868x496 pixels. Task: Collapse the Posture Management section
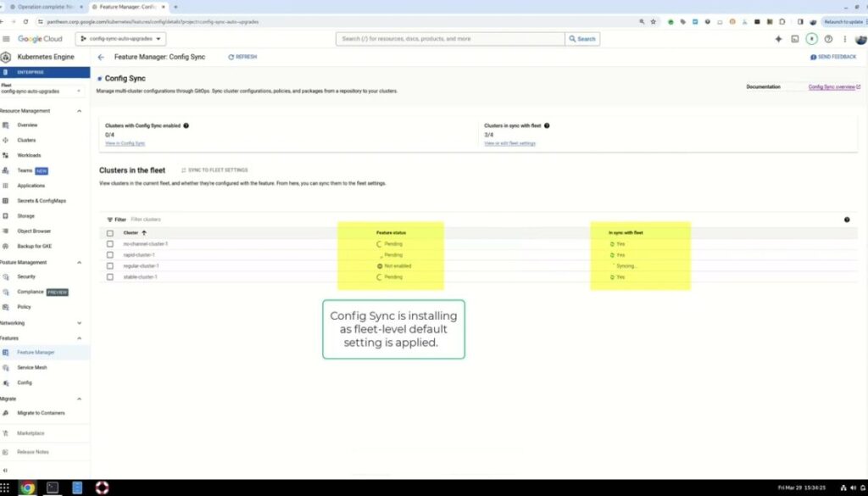[80, 262]
